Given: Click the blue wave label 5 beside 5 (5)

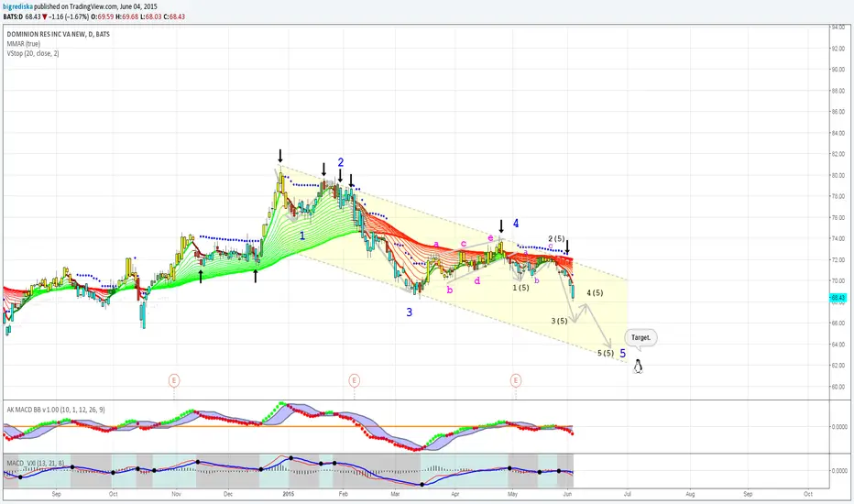Looking at the screenshot, I should click(x=622, y=353).
